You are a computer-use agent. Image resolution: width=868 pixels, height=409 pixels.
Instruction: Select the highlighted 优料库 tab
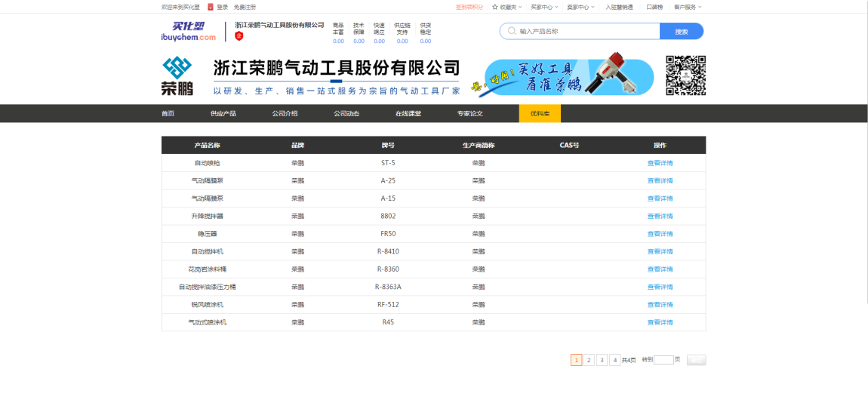pyautogui.click(x=540, y=113)
